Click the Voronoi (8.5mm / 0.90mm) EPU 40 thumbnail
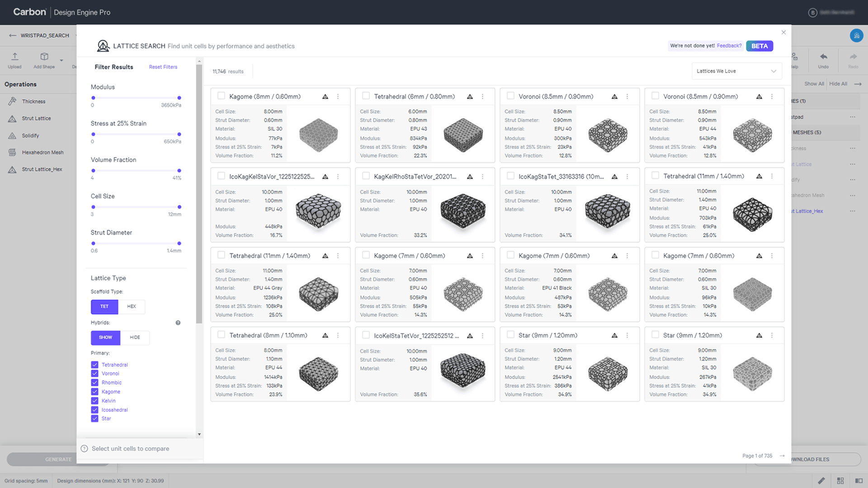Viewport: 868px width, 488px height. point(608,135)
